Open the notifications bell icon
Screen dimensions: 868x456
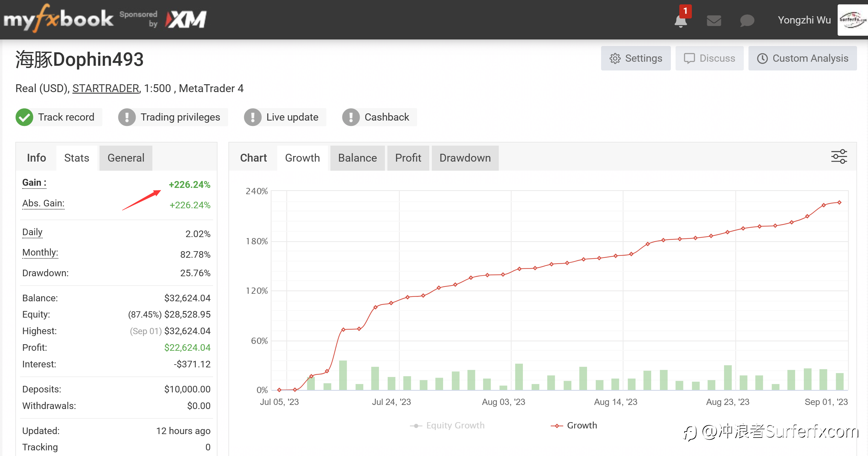681,20
